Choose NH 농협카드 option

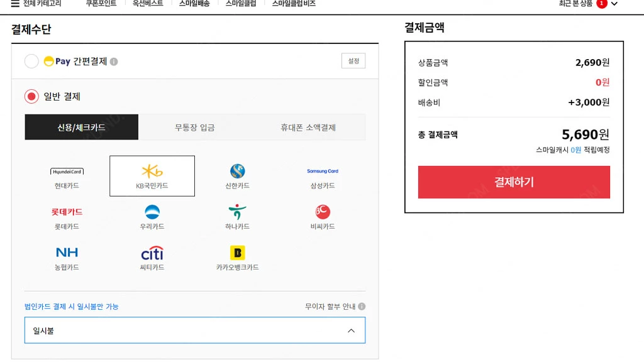point(67,258)
